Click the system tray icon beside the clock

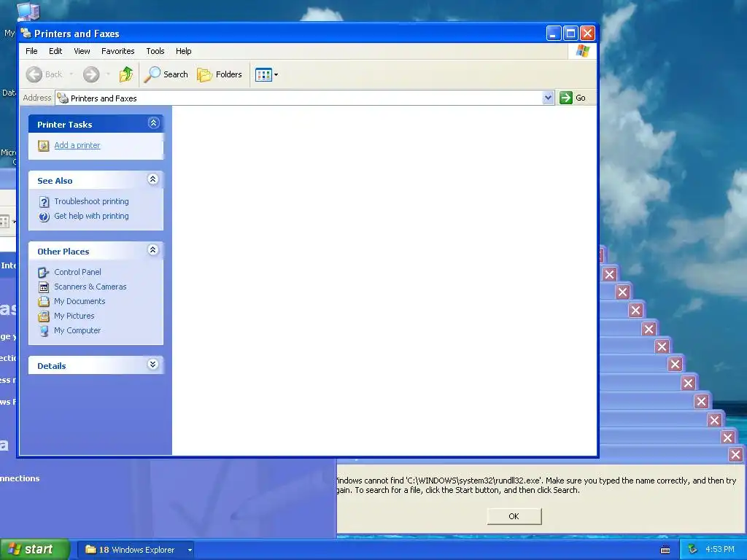692,550
